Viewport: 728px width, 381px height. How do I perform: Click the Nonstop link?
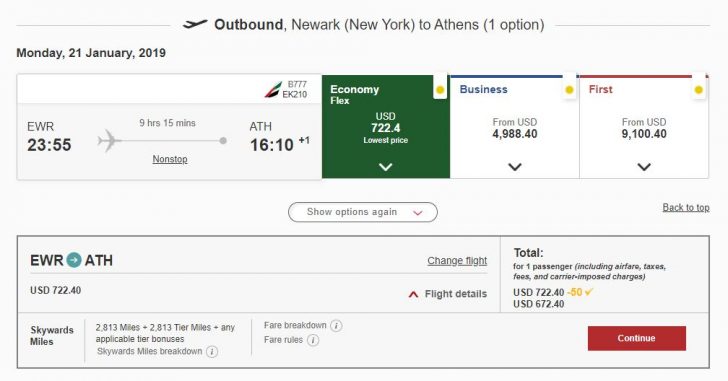[170, 159]
